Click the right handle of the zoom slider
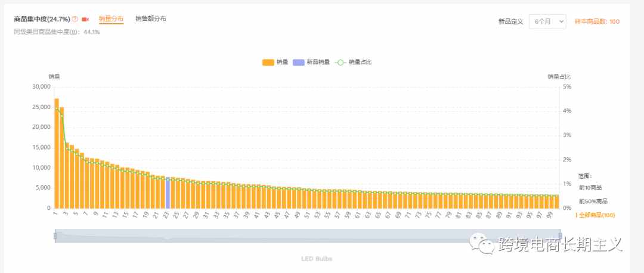This screenshot has width=644, height=273. point(560,235)
